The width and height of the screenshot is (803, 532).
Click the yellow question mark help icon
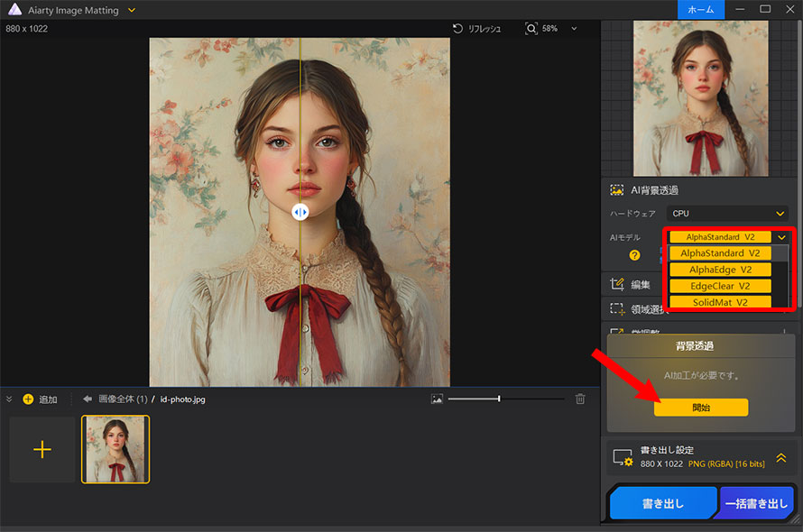coord(634,255)
